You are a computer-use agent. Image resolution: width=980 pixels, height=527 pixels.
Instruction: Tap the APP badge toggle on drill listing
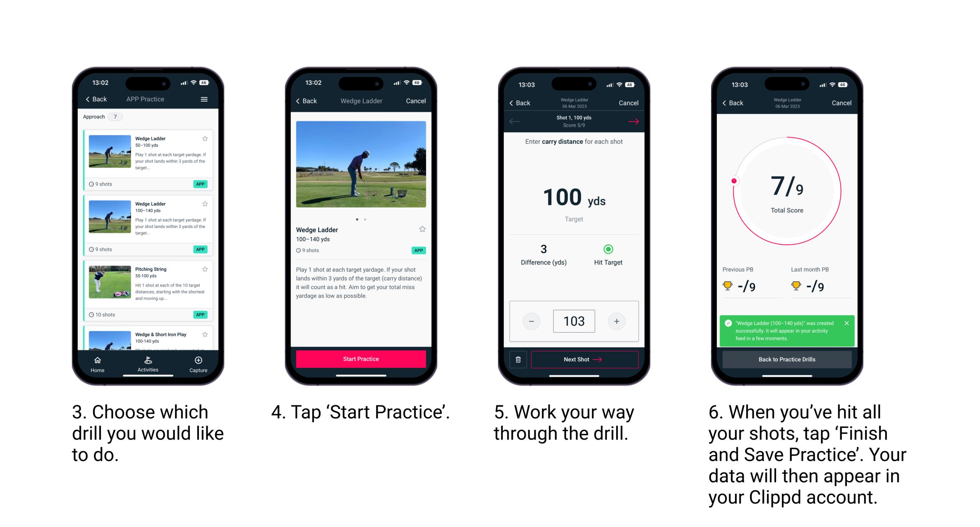[x=201, y=183]
